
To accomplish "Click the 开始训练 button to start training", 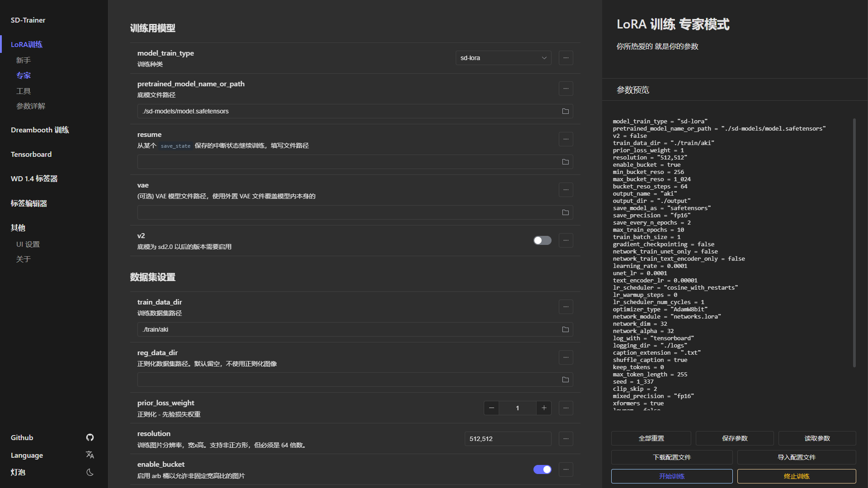I will [672, 476].
